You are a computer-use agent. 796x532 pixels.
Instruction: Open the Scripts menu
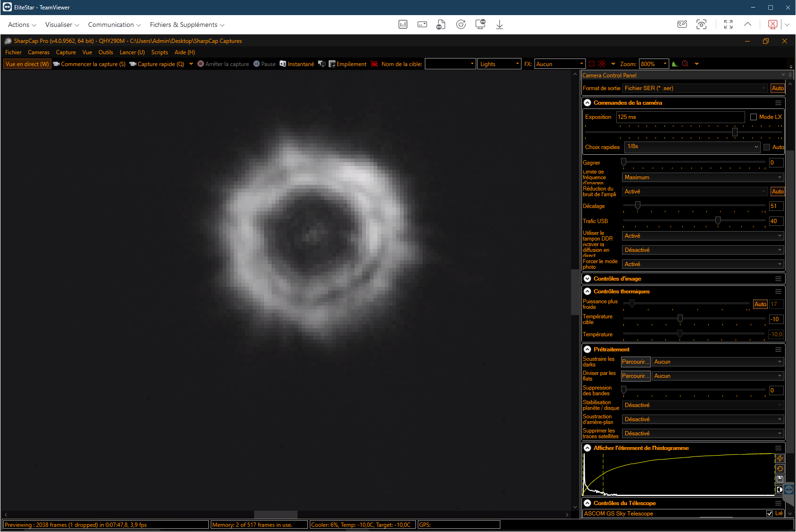point(159,52)
